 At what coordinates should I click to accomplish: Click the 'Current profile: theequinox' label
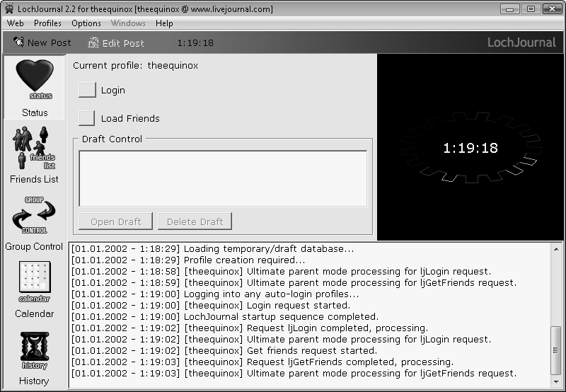pyautogui.click(x=135, y=66)
